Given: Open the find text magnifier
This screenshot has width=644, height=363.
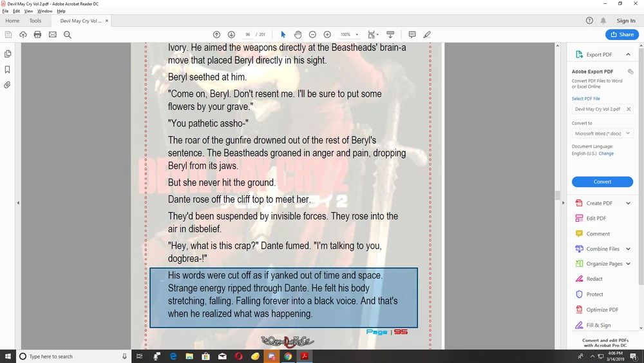Looking at the screenshot, I should pyautogui.click(x=68, y=35).
